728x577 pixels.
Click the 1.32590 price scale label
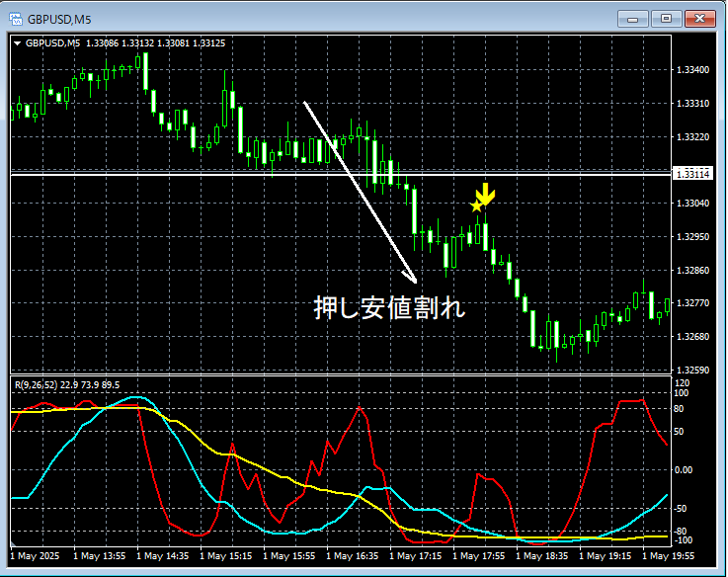pos(692,371)
